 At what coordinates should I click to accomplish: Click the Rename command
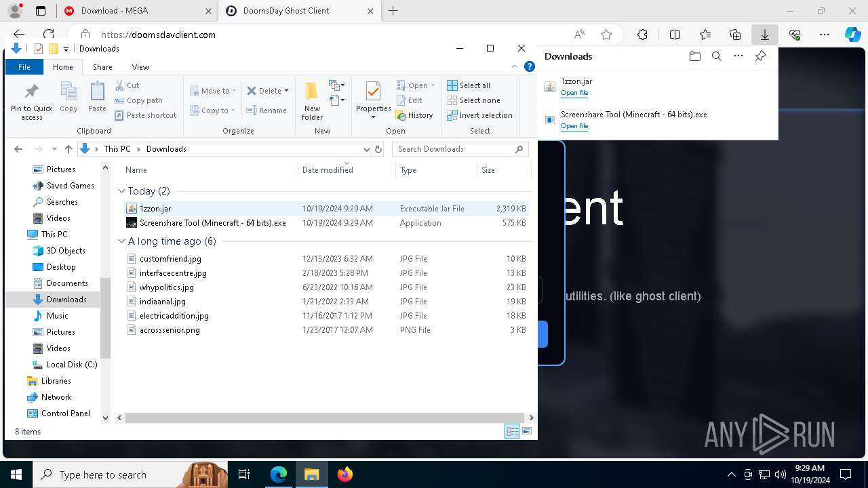click(267, 110)
